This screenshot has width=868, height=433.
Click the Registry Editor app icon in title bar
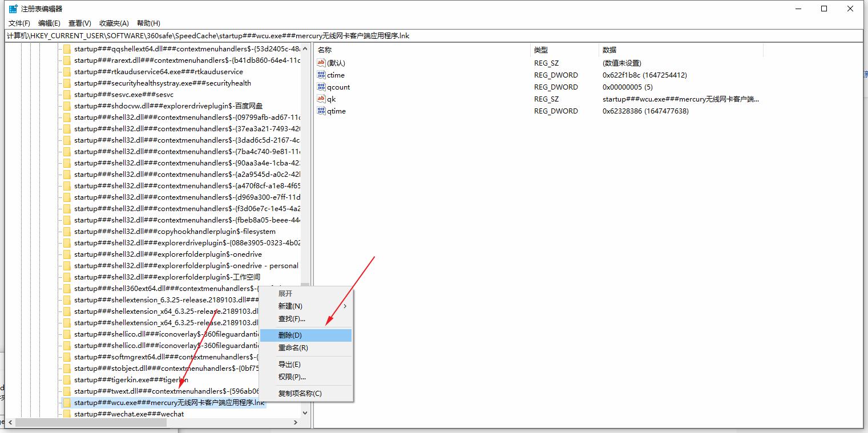point(13,9)
